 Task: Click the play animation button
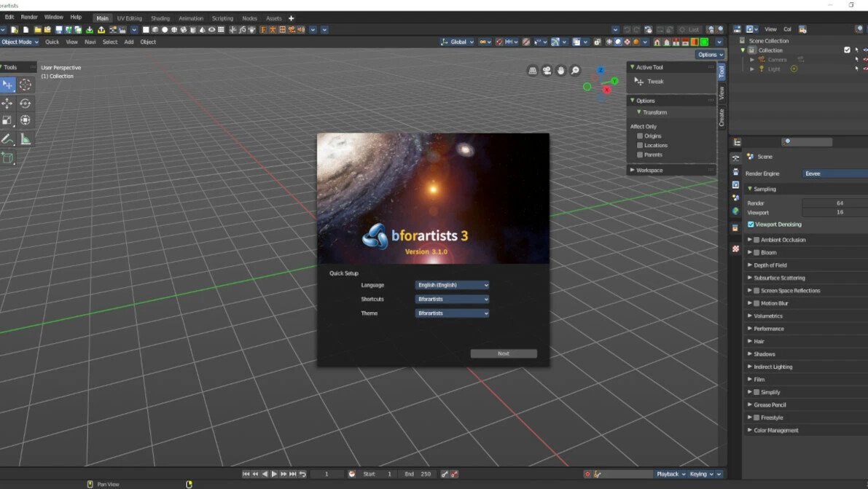[x=274, y=474]
